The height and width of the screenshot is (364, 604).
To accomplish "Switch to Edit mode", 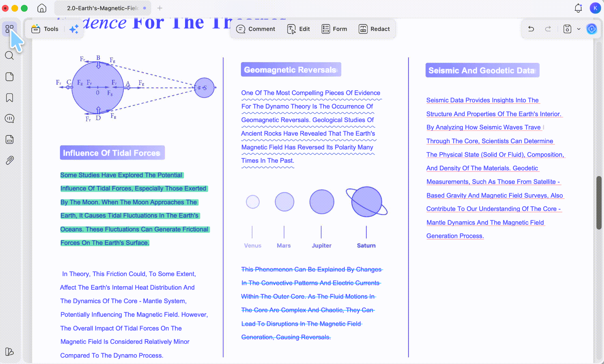I will point(298,29).
